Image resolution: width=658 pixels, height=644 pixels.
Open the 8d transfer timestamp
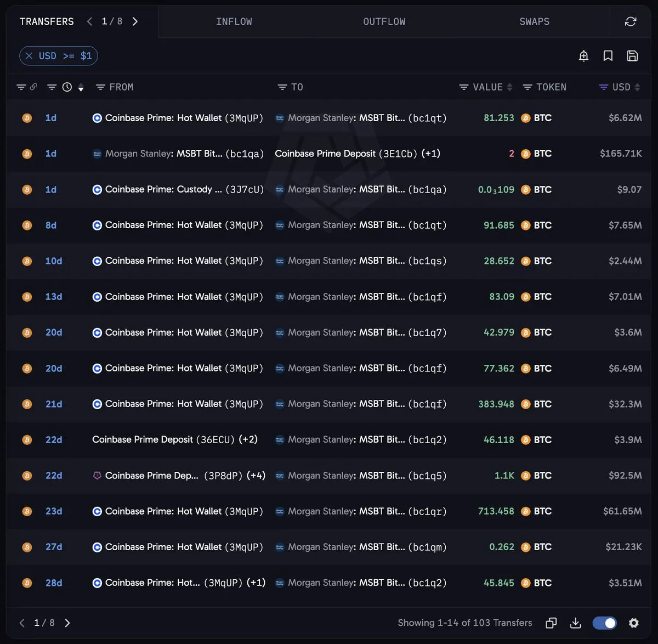(x=51, y=225)
